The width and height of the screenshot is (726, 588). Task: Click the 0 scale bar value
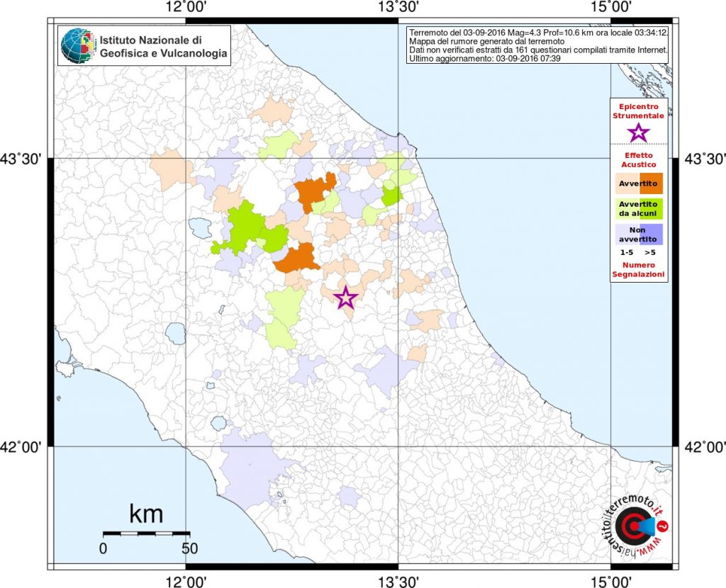pos(103,548)
